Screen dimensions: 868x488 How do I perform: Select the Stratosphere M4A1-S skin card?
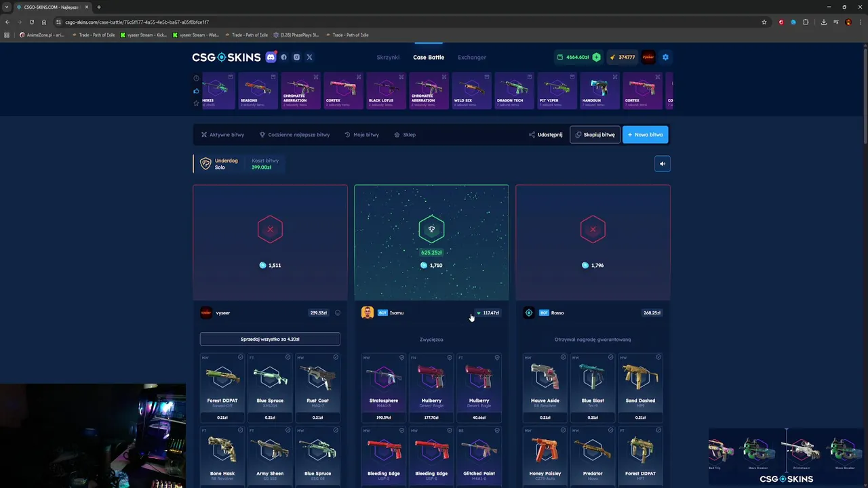[x=384, y=388]
